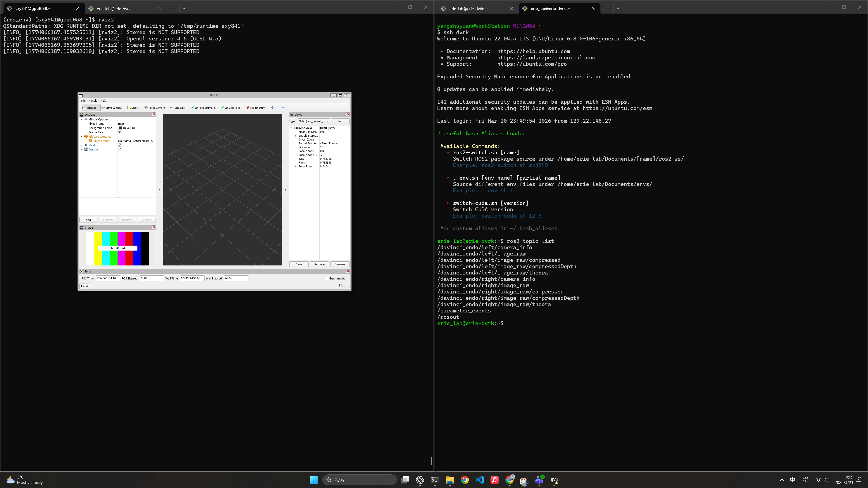Open the Panels menu

(93, 101)
